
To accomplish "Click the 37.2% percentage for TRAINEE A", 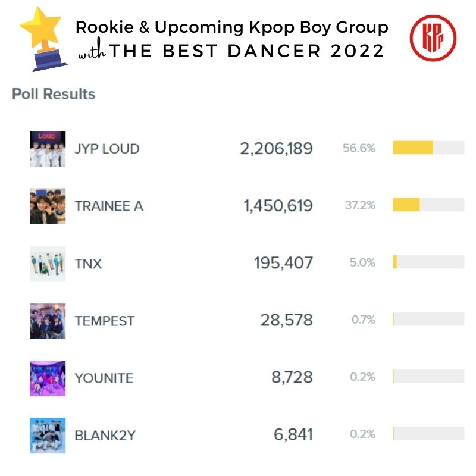I will click(x=360, y=206).
